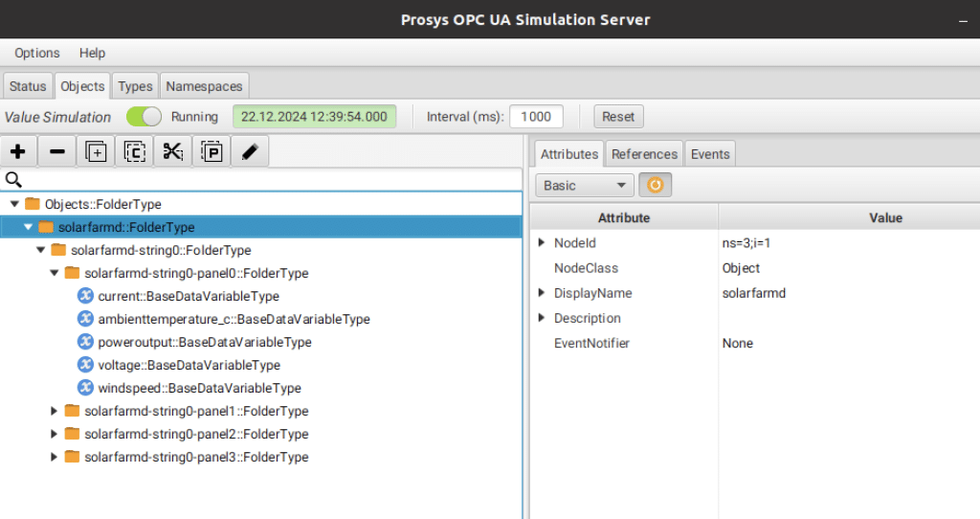Click the Attribute column header
The width and height of the screenshot is (980, 519).
[x=624, y=217]
